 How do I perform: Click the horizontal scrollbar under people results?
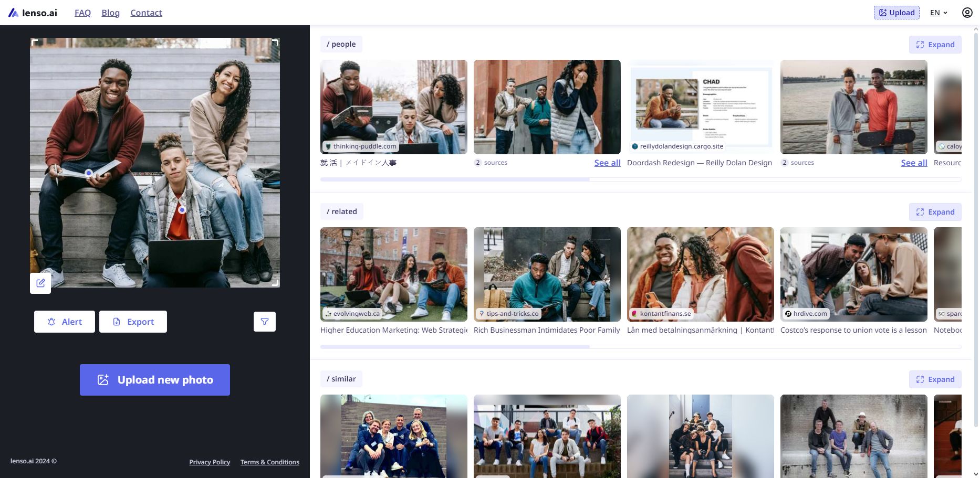click(x=455, y=179)
